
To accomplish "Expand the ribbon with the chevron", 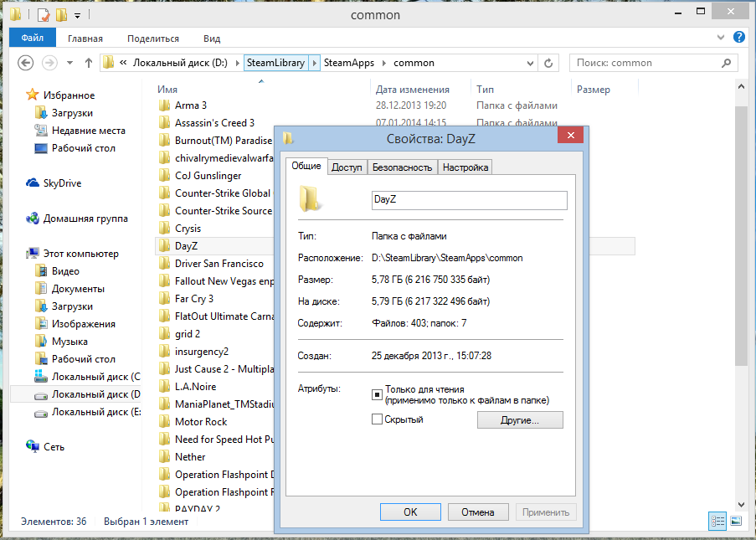I will click(x=721, y=37).
